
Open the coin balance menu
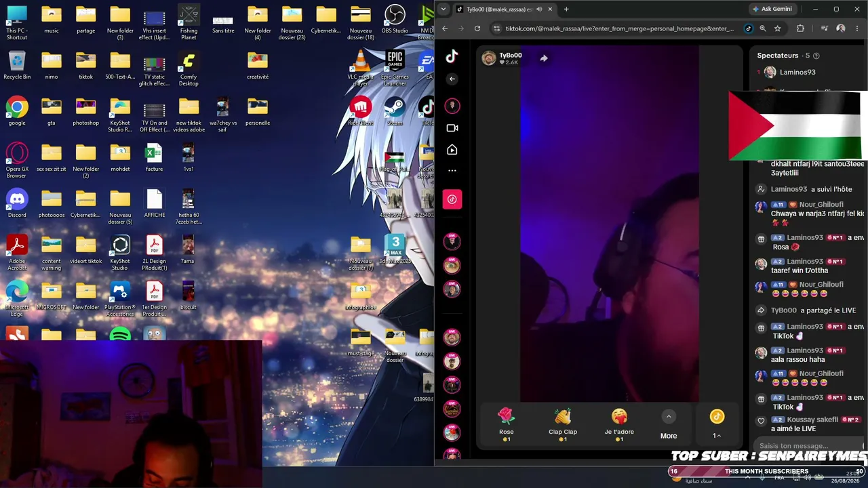coord(717,425)
